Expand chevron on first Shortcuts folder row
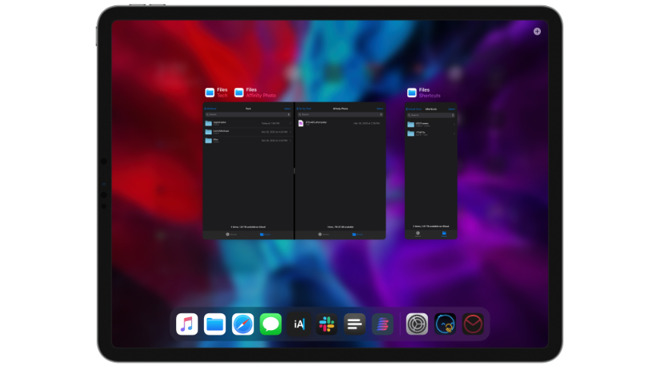Viewport: 660px width, 368px height. click(454, 125)
